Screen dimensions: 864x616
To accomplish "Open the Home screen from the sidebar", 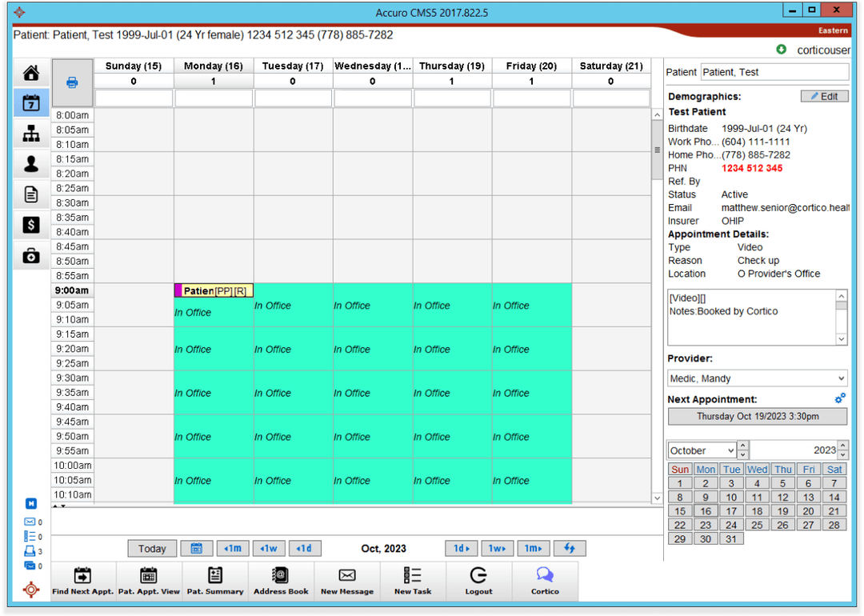I will pyautogui.click(x=30, y=72).
